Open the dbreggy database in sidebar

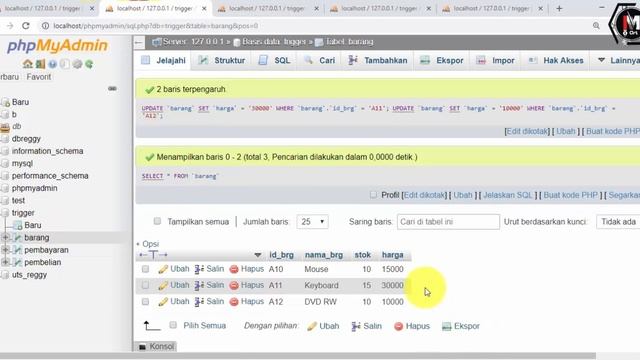[26, 139]
